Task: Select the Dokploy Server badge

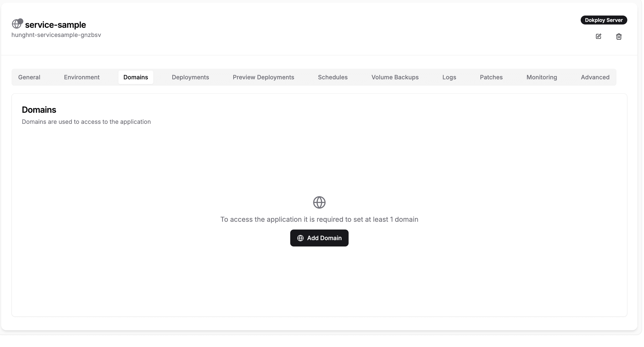Action: pos(604,20)
